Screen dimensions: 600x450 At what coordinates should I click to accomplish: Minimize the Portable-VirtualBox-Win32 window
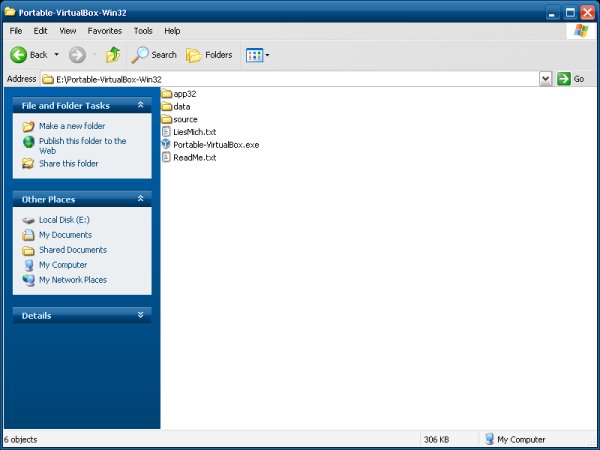552,13
